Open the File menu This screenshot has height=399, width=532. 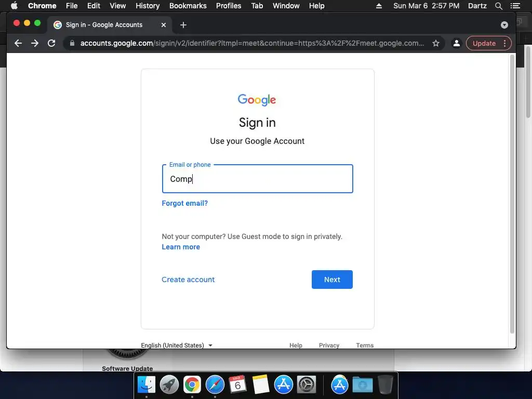[x=72, y=6]
